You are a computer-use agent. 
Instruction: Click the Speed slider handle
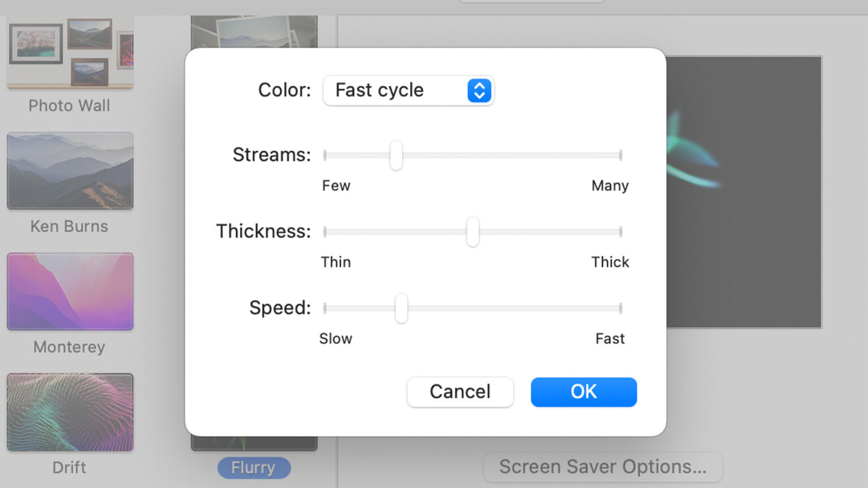(x=401, y=308)
